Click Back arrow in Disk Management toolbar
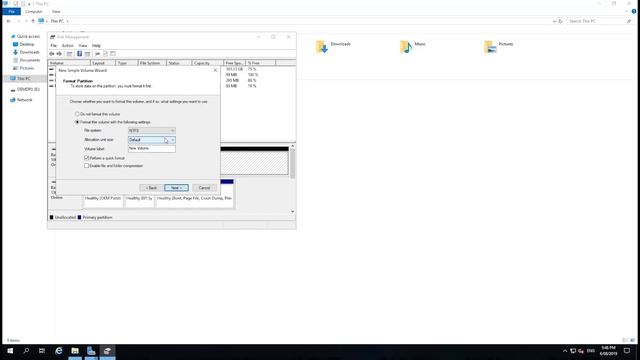The width and height of the screenshot is (640, 360). [52, 54]
